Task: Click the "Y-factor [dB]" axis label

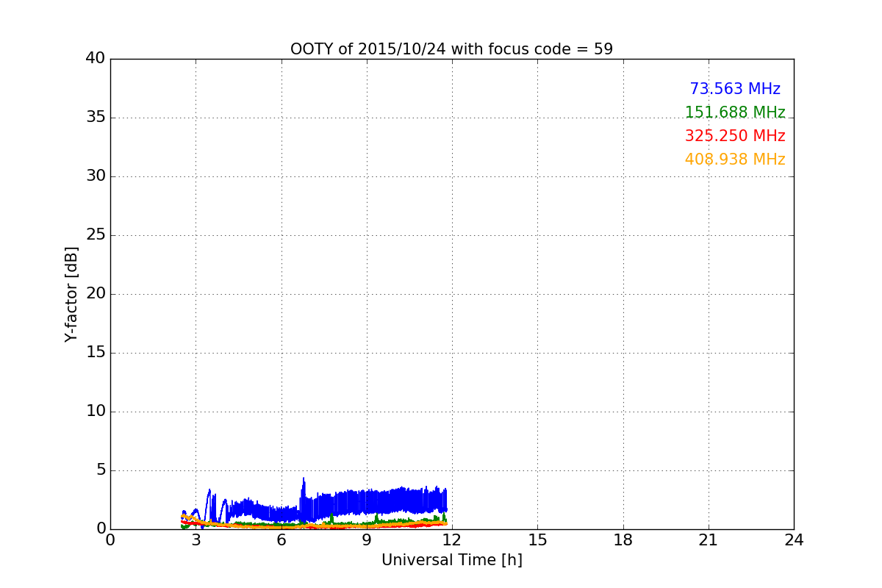Action: click(x=71, y=294)
